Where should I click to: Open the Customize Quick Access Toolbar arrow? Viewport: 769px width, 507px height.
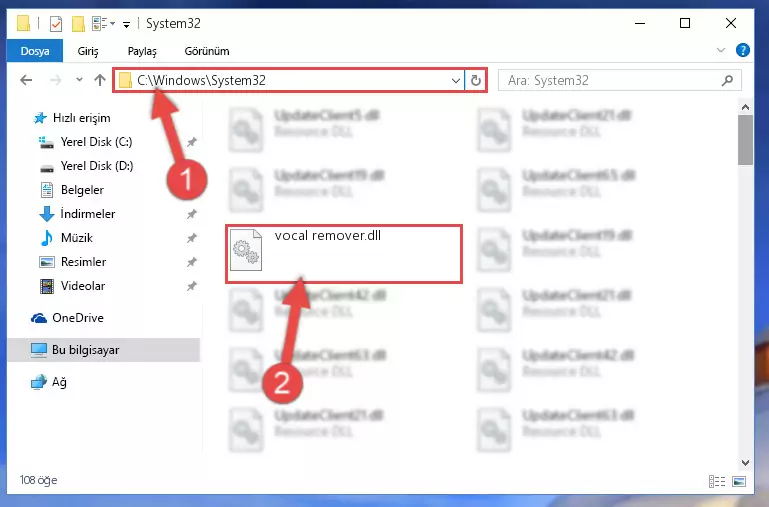coord(126,24)
